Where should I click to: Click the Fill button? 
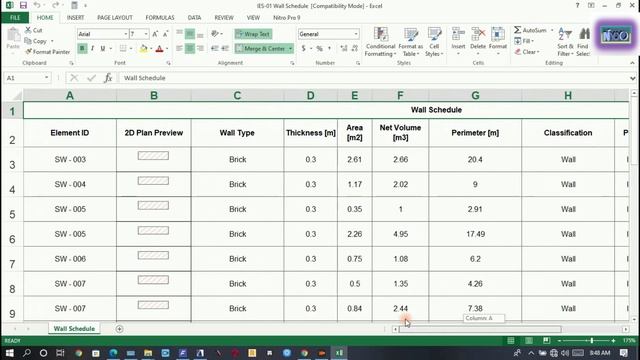pyautogui.click(x=524, y=41)
